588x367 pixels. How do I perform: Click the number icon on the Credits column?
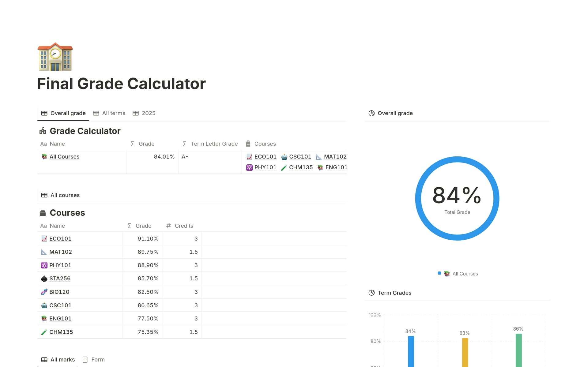coord(168,226)
